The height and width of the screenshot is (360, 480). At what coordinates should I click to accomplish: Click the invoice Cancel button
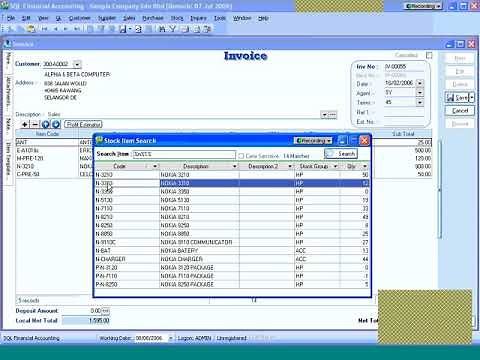[x=460, y=110]
